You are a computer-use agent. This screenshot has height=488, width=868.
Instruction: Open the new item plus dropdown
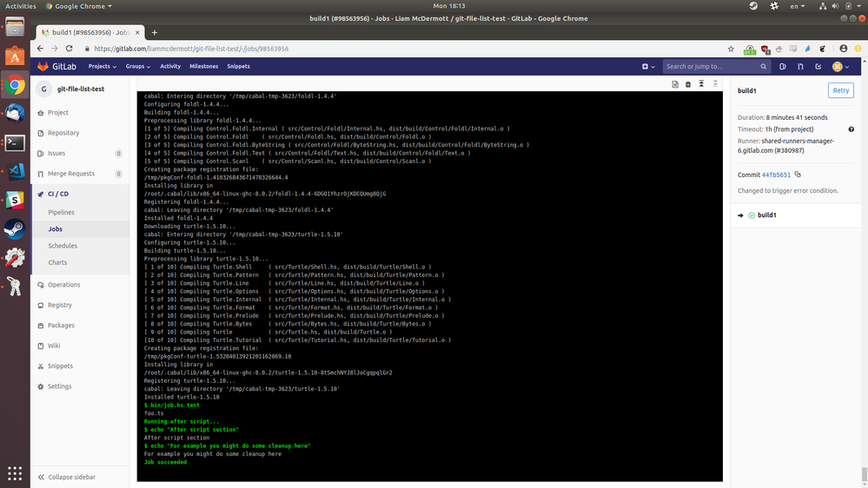(648, 66)
